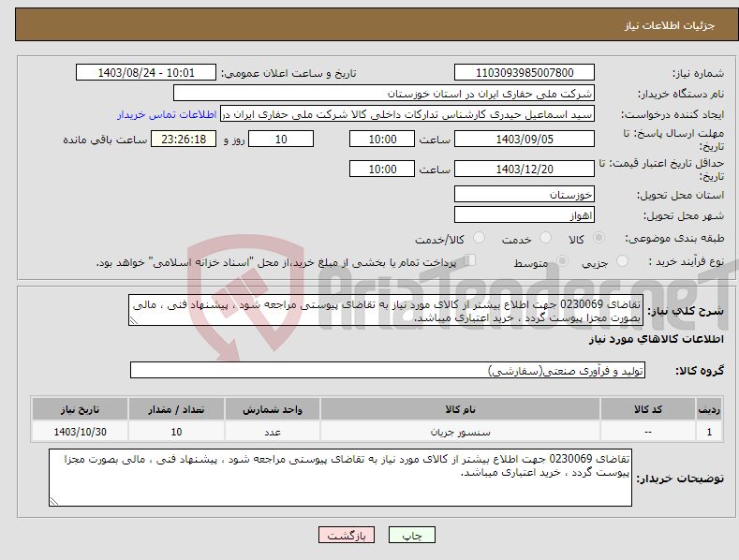Click the شماره نیاز field 1103093985007800
Screen dimensions: 739x560
(525, 73)
